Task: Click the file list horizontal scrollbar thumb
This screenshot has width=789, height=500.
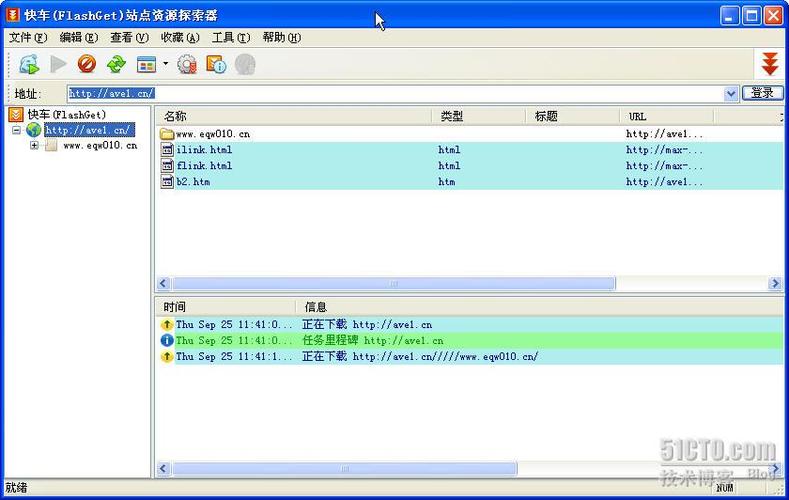Action: [393, 283]
